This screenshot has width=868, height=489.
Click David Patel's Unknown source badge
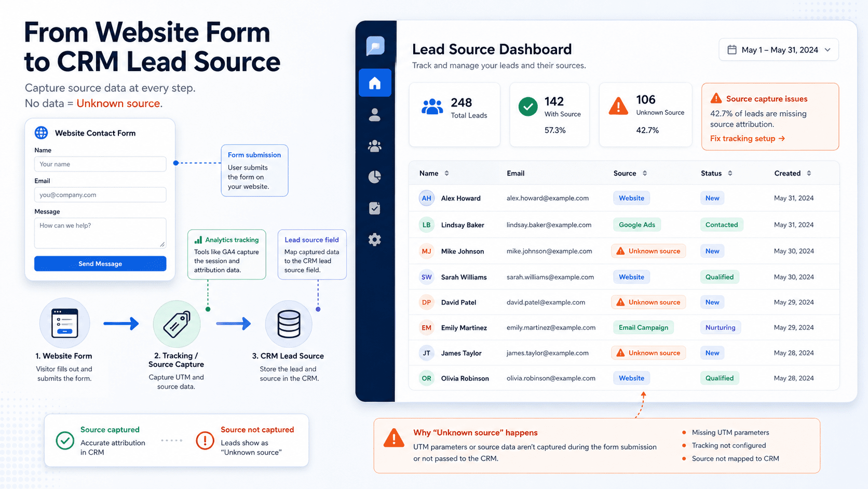tap(648, 302)
